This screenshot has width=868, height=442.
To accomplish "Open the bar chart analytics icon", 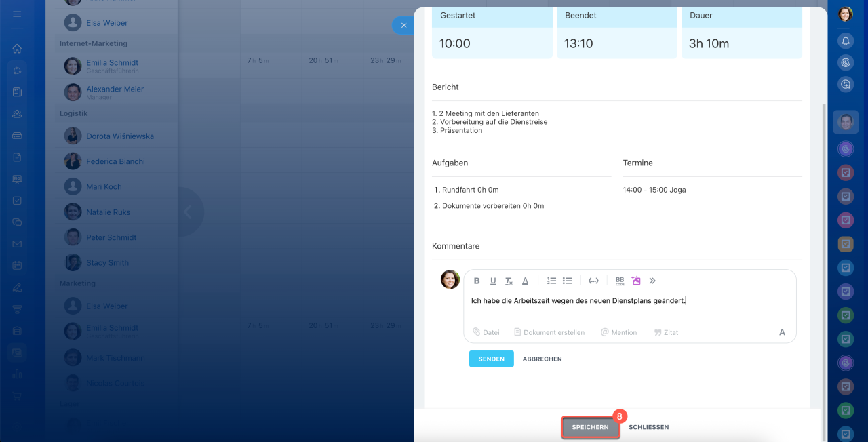I will tap(17, 374).
